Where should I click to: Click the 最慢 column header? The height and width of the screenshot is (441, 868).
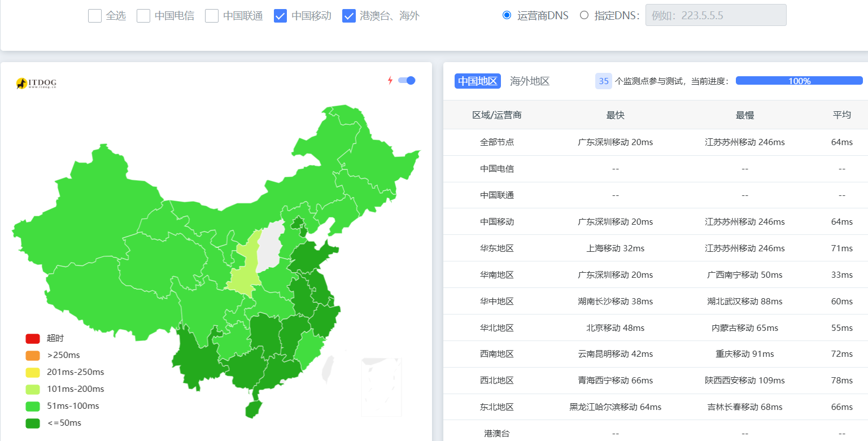tap(745, 115)
